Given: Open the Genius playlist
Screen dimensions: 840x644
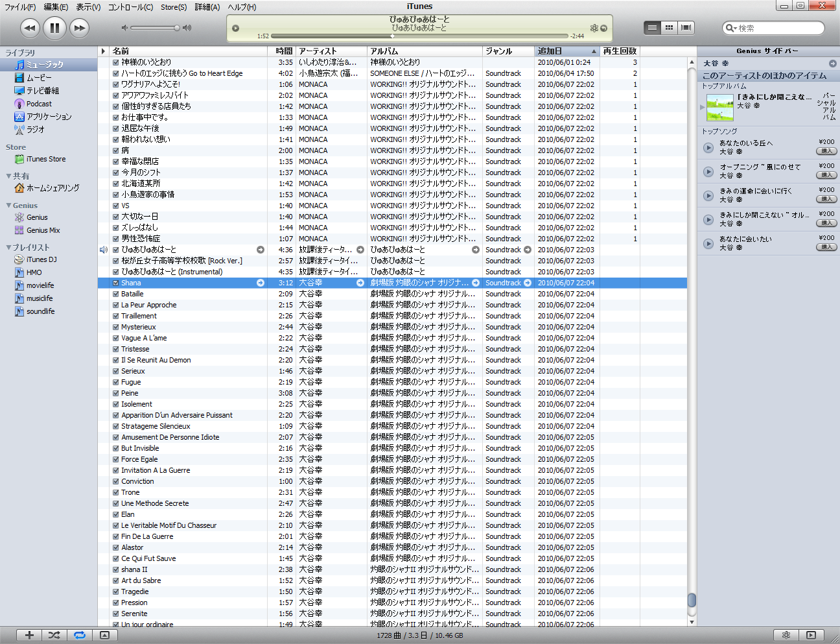Looking at the screenshot, I should [31, 217].
